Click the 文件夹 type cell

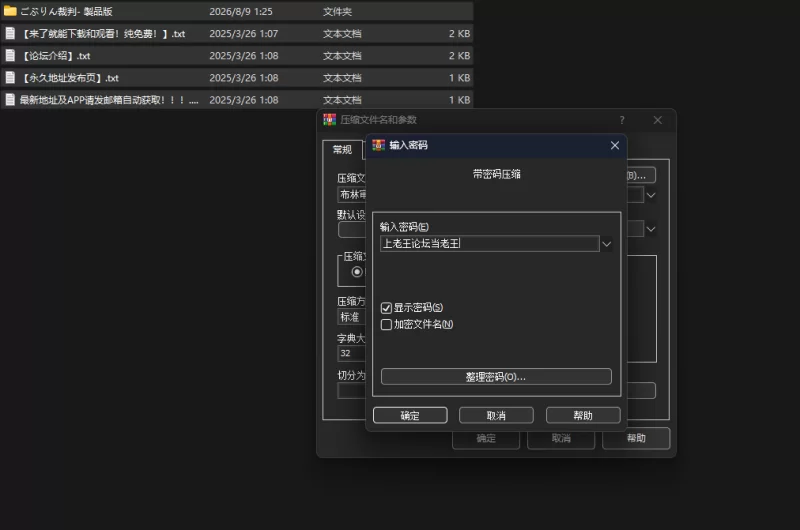[x=337, y=11]
